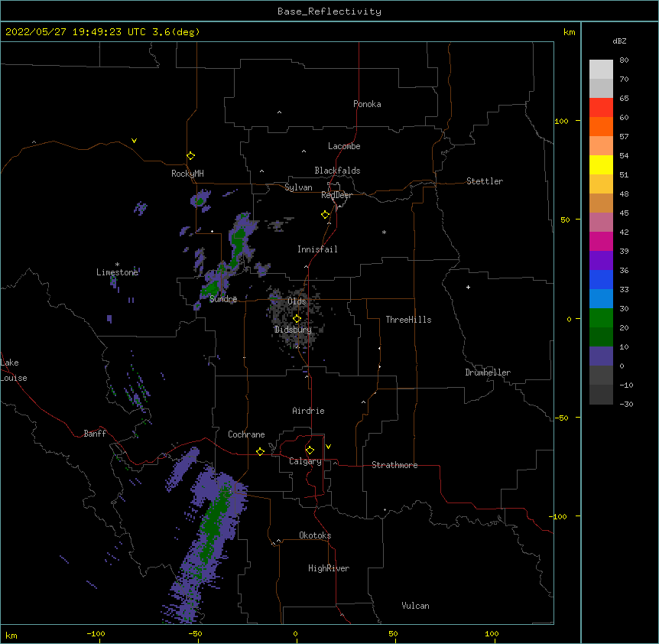Image resolution: width=659 pixels, height=644 pixels.
Task: Click the Drumheller city label
Action: click(488, 372)
